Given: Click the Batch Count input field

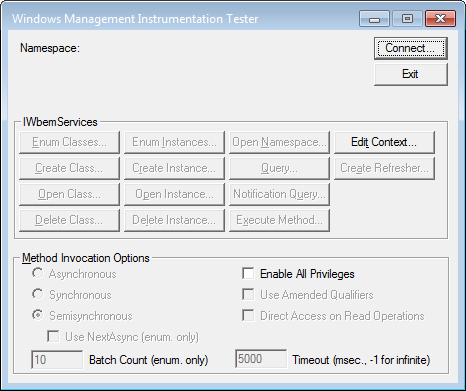Looking at the screenshot, I should point(57,360).
